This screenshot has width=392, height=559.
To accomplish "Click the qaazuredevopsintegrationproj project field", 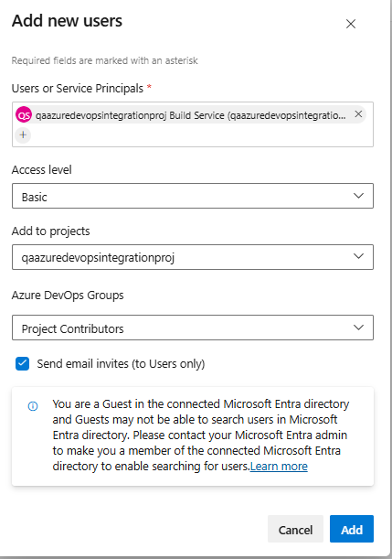I will [x=193, y=257].
